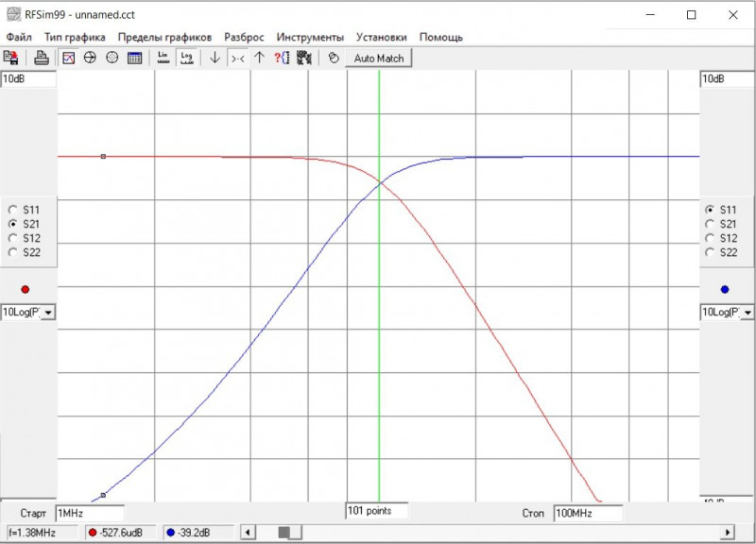Expand left 10Log(P) format dropdown
Screen dimensions: 756x544
click(48, 312)
